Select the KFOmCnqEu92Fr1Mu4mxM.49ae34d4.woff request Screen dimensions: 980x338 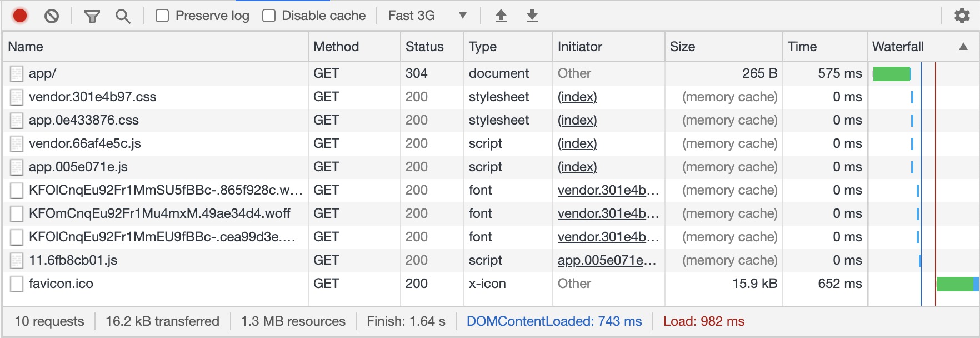click(159, 213)
